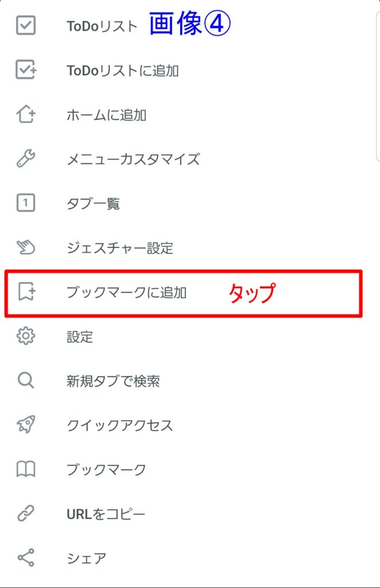The image size is (380, 588).
Task: Tap the rocket icon for クイックアクセス
Action: click(26, 424)
